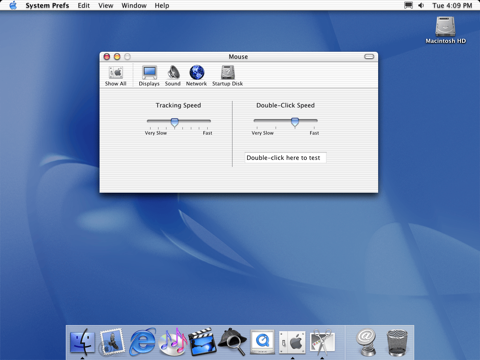Minimize the Mouse window with yellow button

pyautogui.click(x=117, y=57)
